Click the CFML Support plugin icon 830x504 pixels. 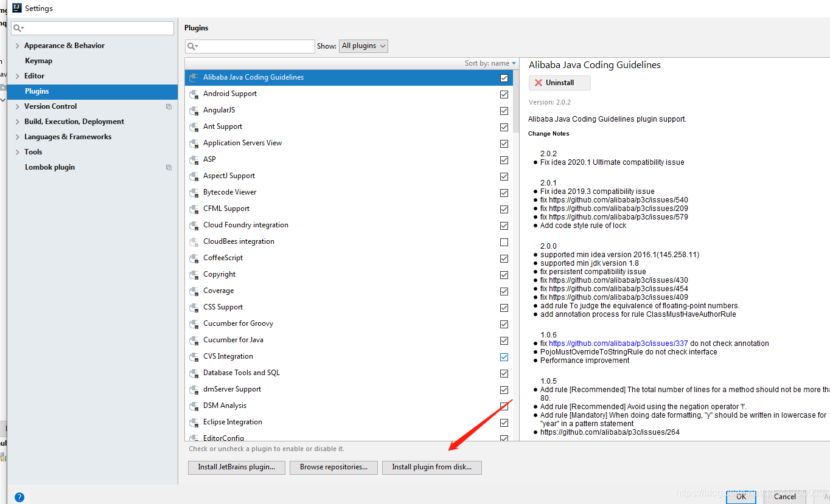point(194,209)
